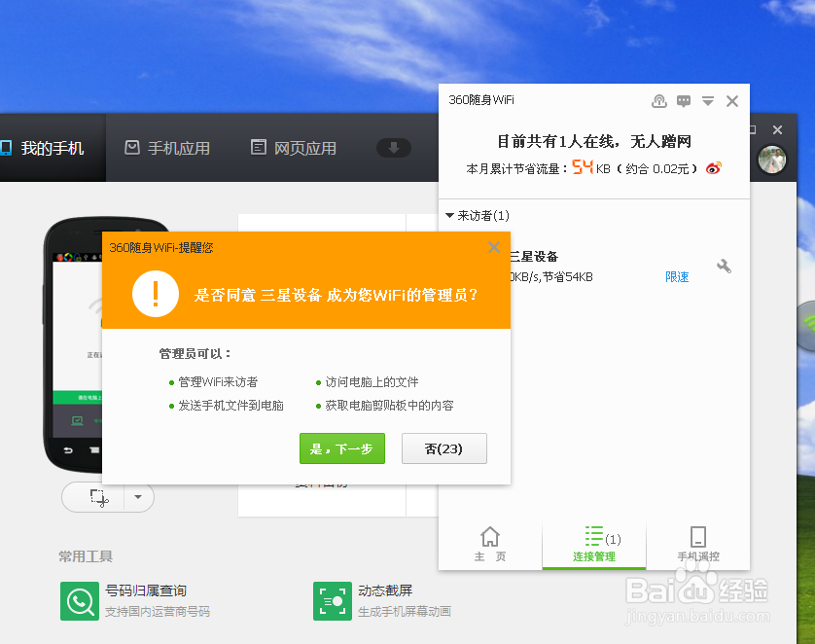Image resolution: width=815 pixels, height=644 pixels.
Task: Click the 限速 speed limit link
Action: point(677,277)
